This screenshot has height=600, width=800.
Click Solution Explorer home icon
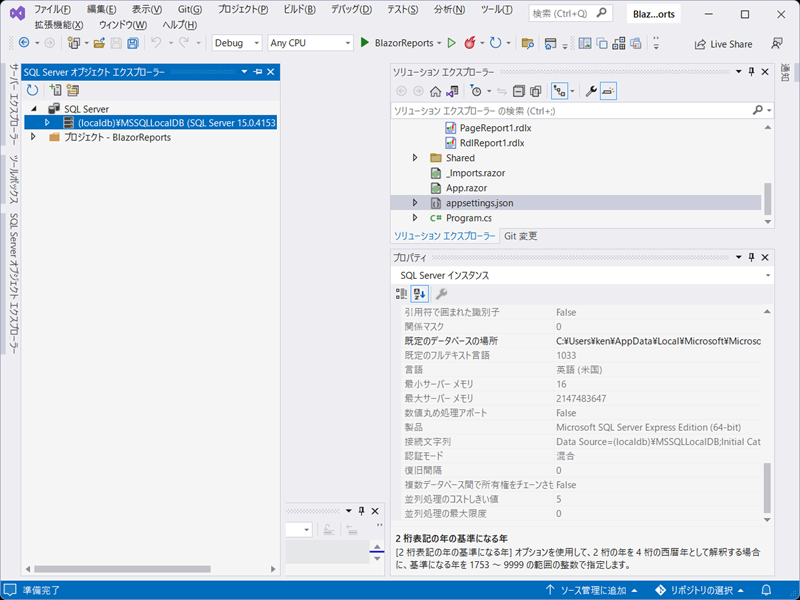(435, 91)
